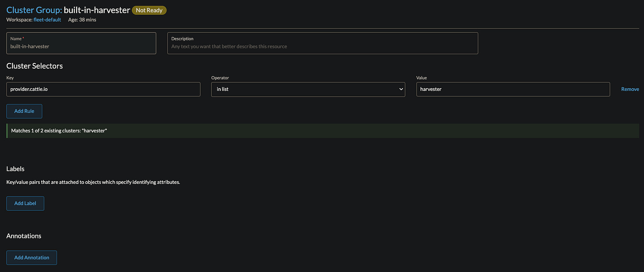Click the Name input field
Image resolution: width=644 pixels, height=272 pixels.
(81, 43)
